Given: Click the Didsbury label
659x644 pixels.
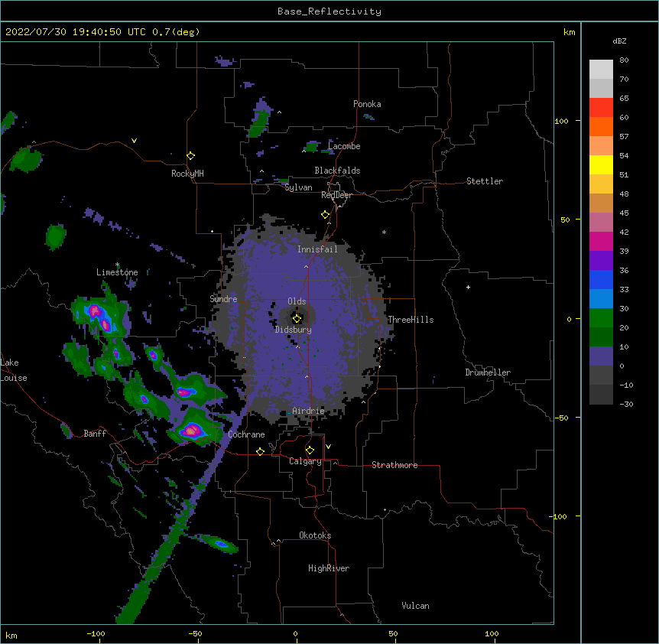Looking at the screenshot, I should pos(294,330).
